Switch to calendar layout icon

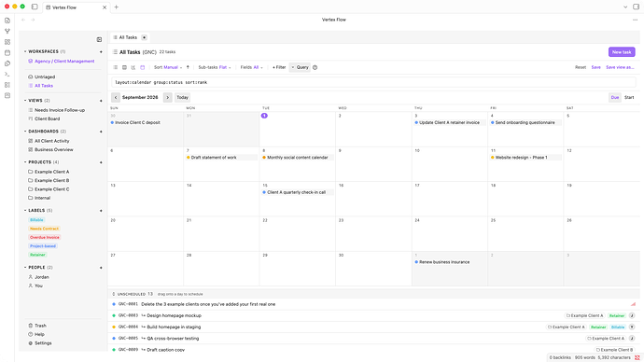click(143, 67)
